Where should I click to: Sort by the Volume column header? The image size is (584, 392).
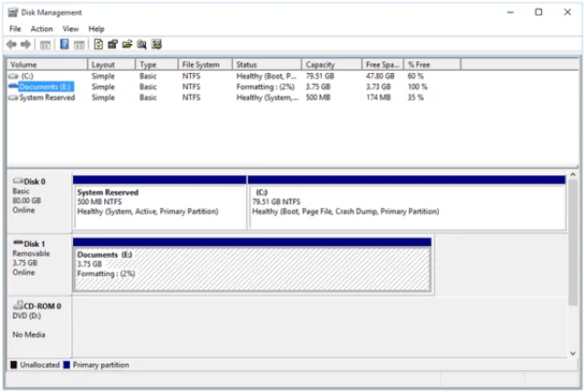pyautogui.click(x=47, y=65)
